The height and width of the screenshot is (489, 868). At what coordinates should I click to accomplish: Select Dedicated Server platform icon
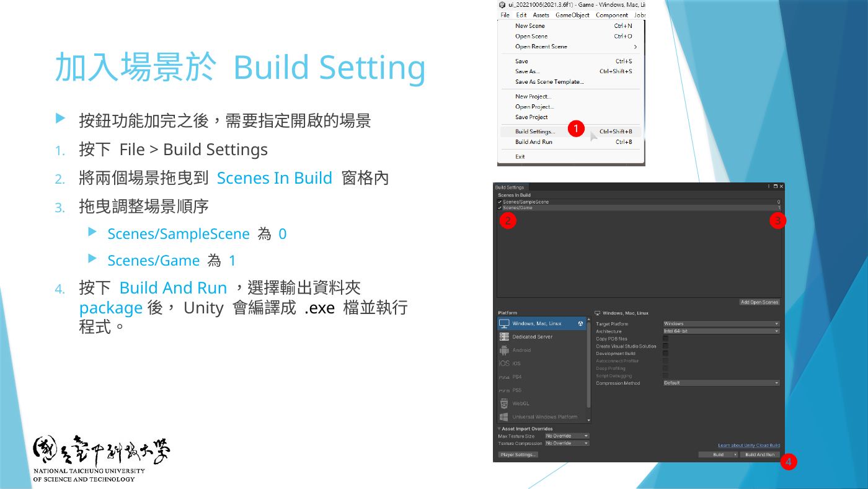[504, 337]
